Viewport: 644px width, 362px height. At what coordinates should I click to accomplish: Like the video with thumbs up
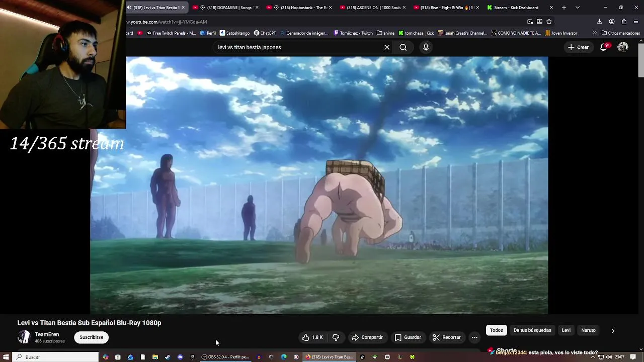(x=312, y=337)
